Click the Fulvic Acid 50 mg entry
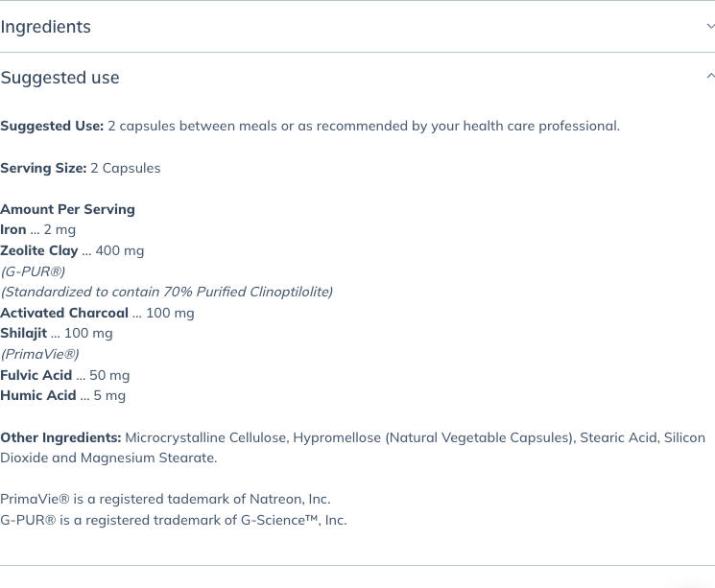The image size is (715, 588). pyautogui.click(x=64, y=375)
